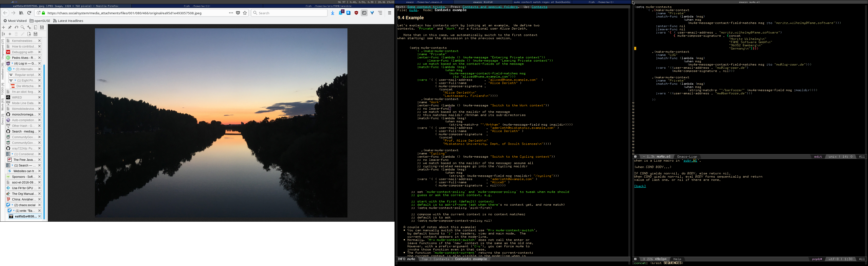Viewport: 868px width, 266px height.
Task: Collapse the '(1) Search —' tab tree
Action: click(13, 165)
